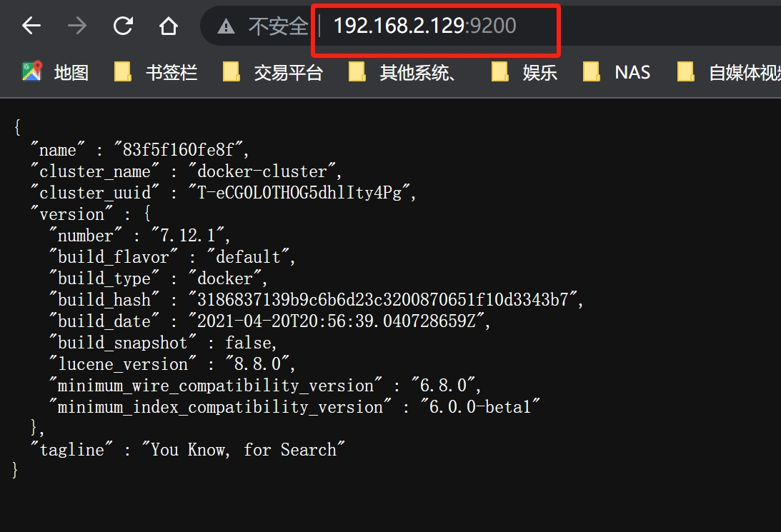This screenshot has width=781, height=532.
Task: Click the tagline You Know, for Search
Action: [244, 449]
